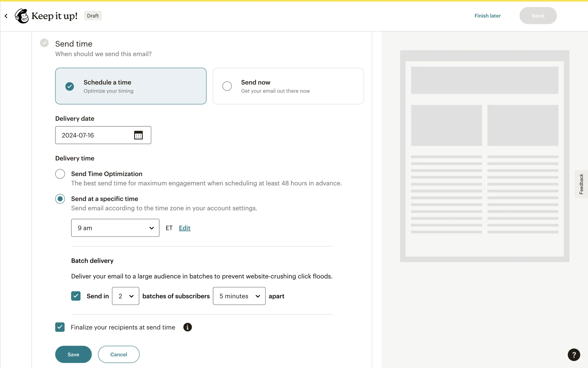Select the Schedule a time option
588x368 pixels.
click(x=131, y=86)
